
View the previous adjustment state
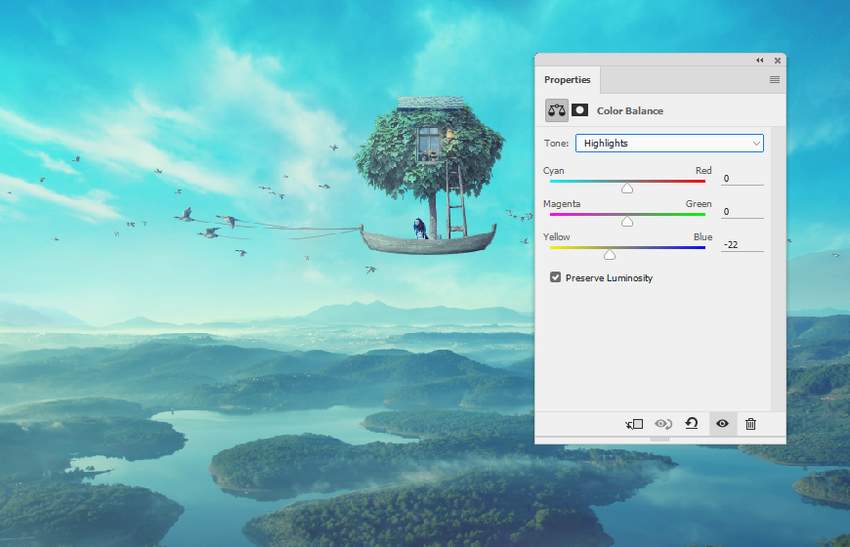(x=663, y=424)
